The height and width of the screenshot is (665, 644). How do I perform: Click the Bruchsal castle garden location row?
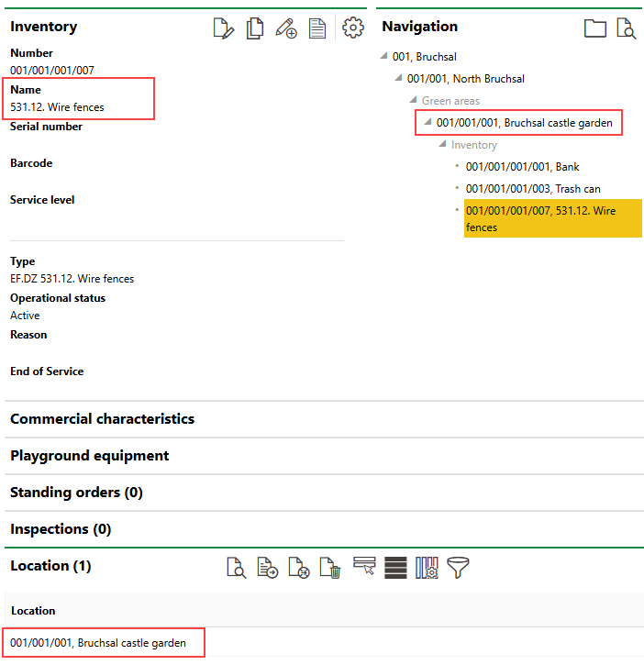coord(98,643)
